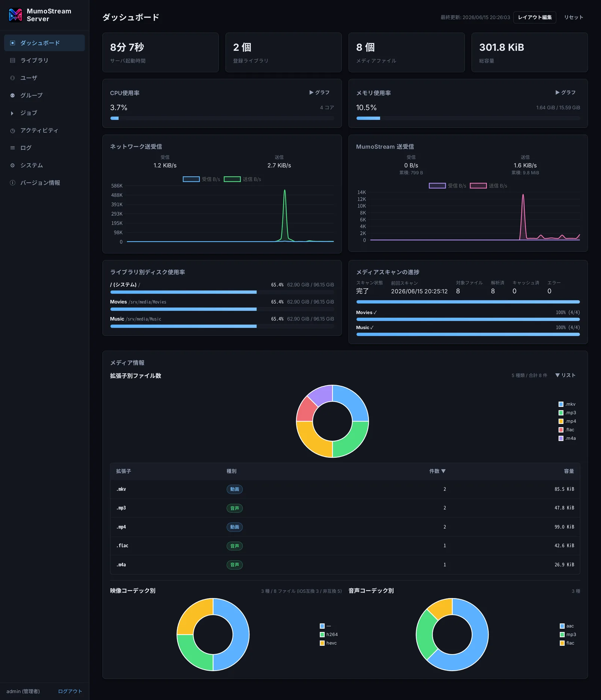Open the アクティビティ section
This screenshot has width=601, height=700.
[x=44, y=130]
